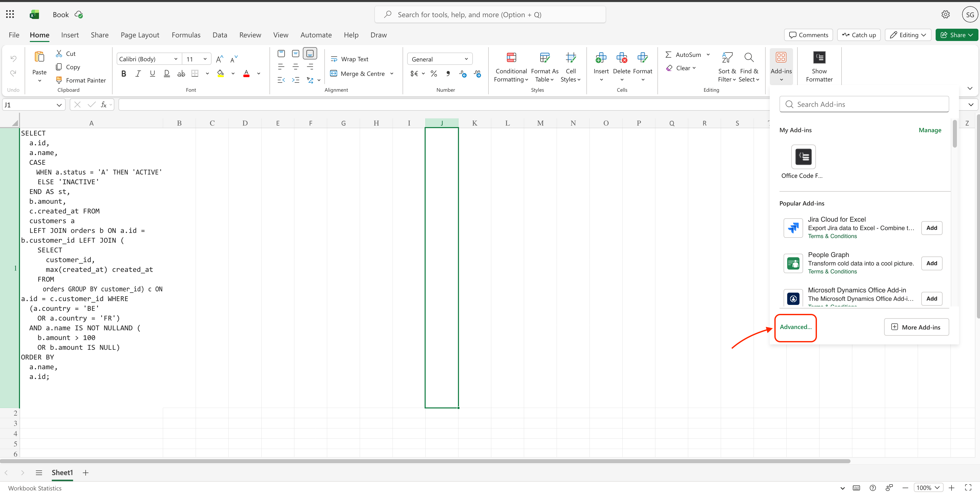Click the Office Code Formatter add-in icon
Screen dimensions: 980x493
[803, 157]
